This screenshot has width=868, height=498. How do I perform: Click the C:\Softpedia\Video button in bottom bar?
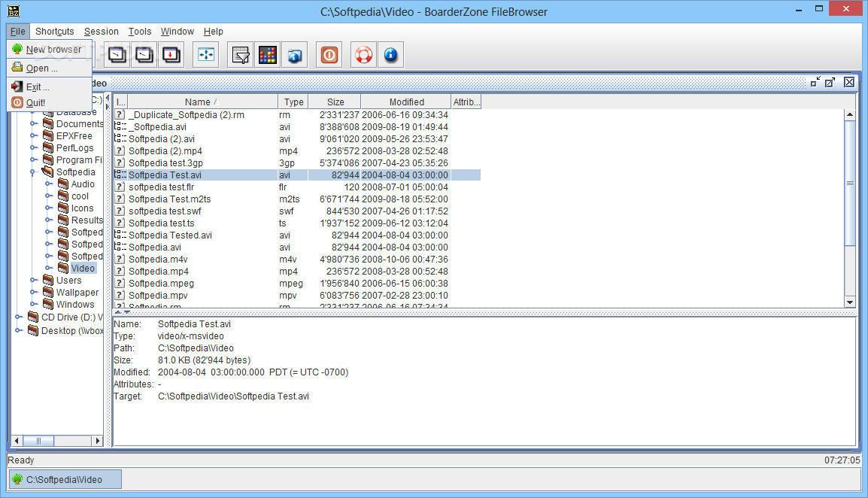[65, 479]
